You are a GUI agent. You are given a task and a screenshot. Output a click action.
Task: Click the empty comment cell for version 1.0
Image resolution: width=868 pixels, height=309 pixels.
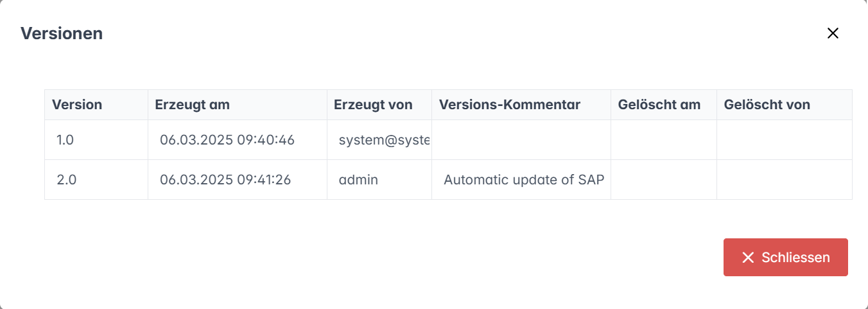click(x=521, y=140)
